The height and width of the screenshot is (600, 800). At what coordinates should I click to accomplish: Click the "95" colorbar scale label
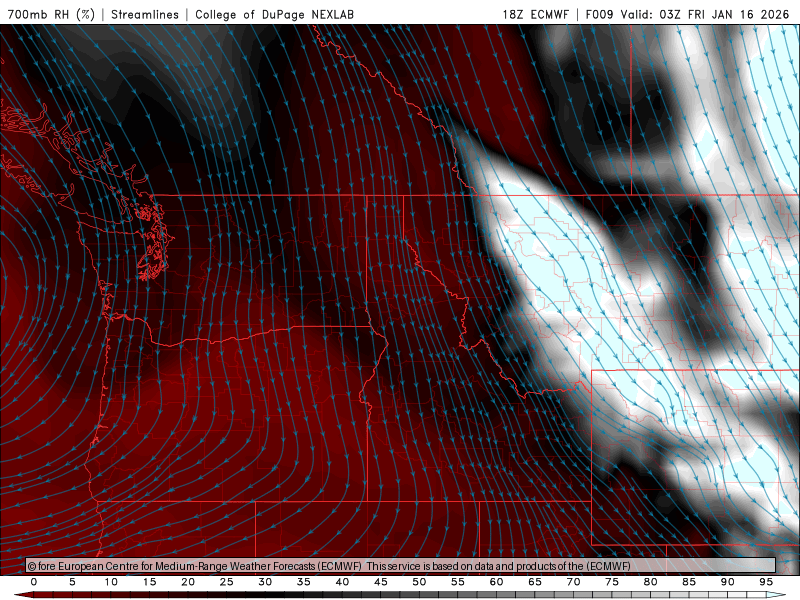tap(766, 582)
